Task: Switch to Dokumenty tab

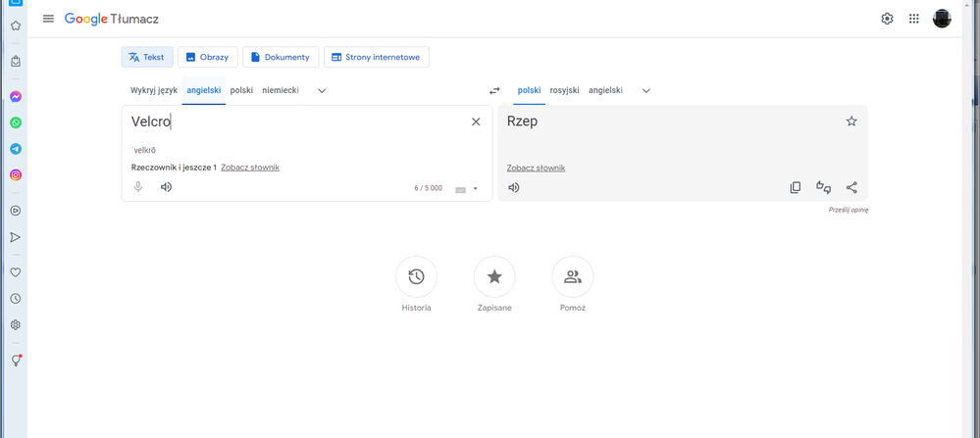Action: (x=281, y=57)
